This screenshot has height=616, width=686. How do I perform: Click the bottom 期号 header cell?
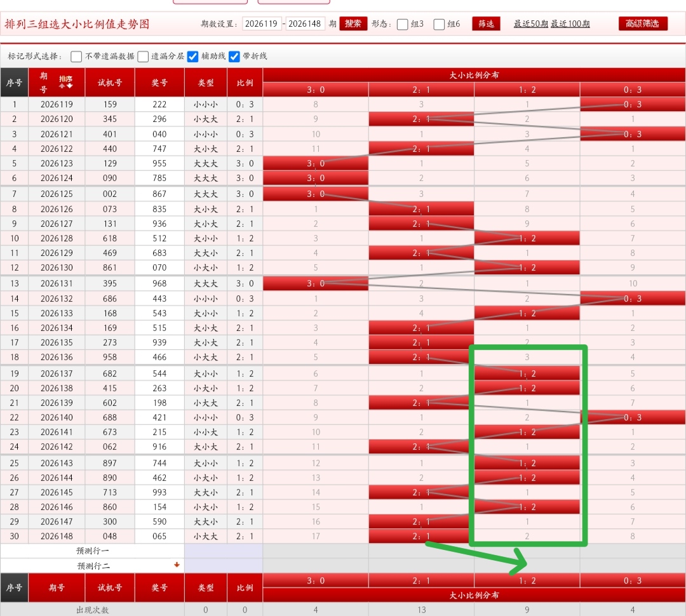click(x=57, y=587)
